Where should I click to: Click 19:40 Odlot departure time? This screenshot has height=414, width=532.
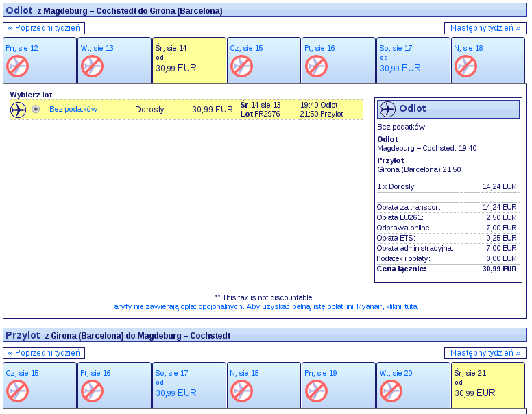pos(319,105)
